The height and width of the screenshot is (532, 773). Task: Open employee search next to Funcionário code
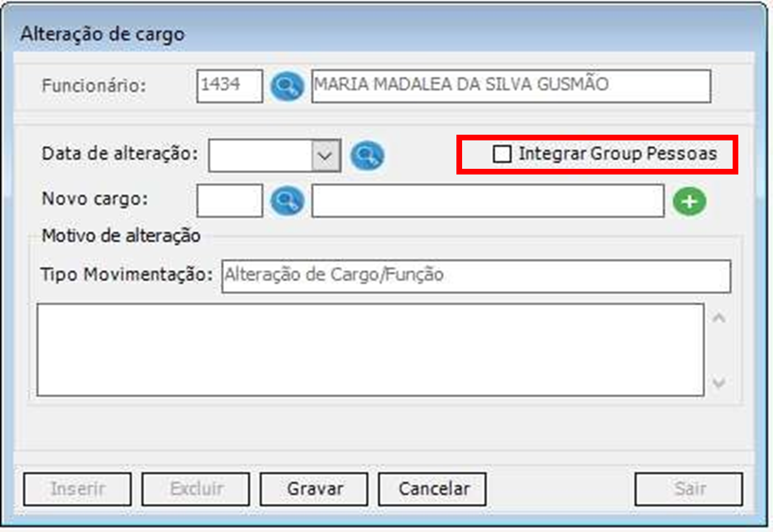[286, 86]
